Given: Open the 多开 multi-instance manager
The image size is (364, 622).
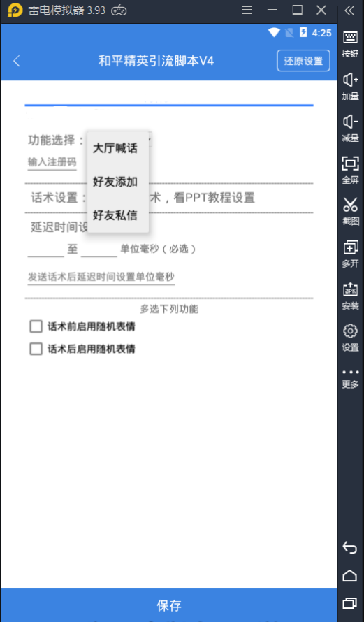Looking at the screenshot, I should pos(350,254).
